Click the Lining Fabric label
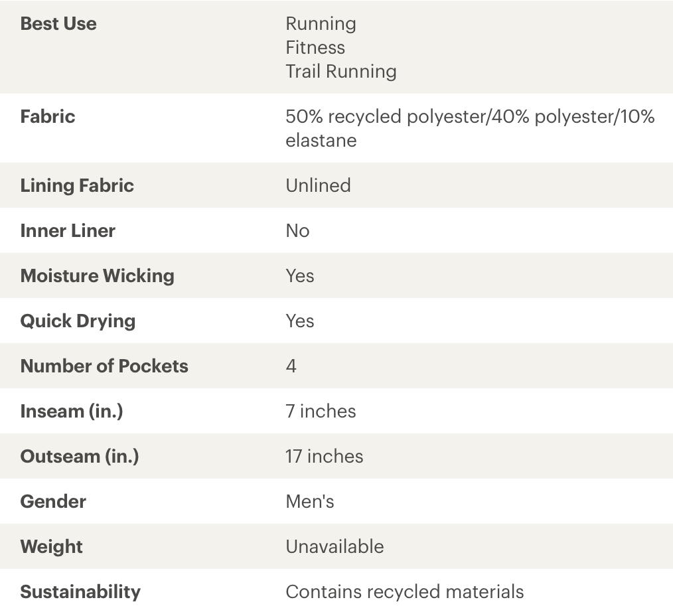This screenshot has width=673, height=616. (77, 186)
